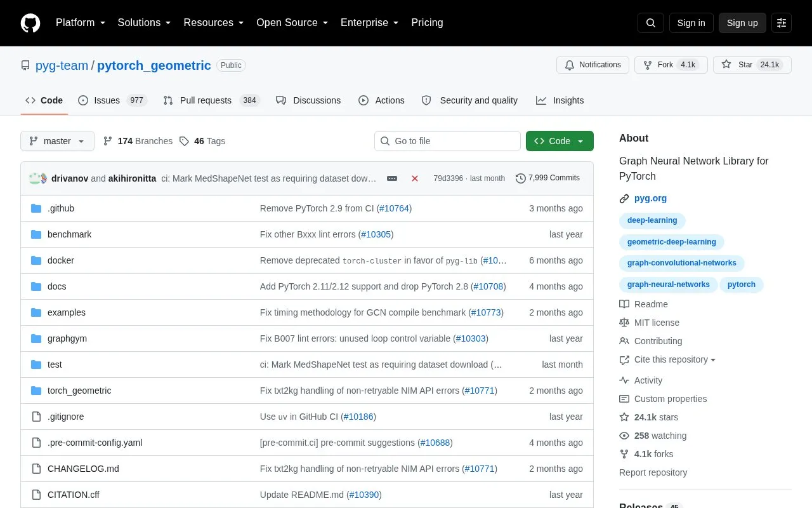Screen dimensions: 812x508
Task: Click the .gitignore file icon
Action: (36, 417)
